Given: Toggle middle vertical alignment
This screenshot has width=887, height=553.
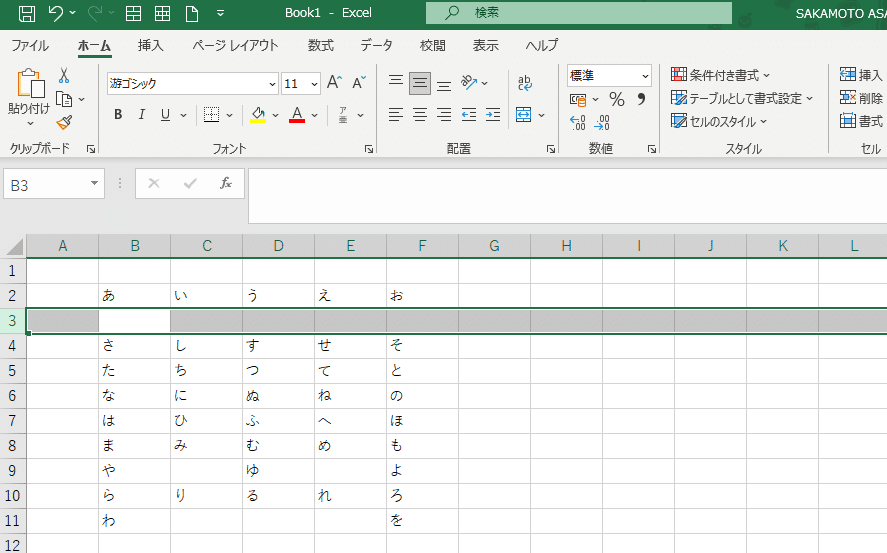Looking at the screenshot, I should tap(420, 84).
